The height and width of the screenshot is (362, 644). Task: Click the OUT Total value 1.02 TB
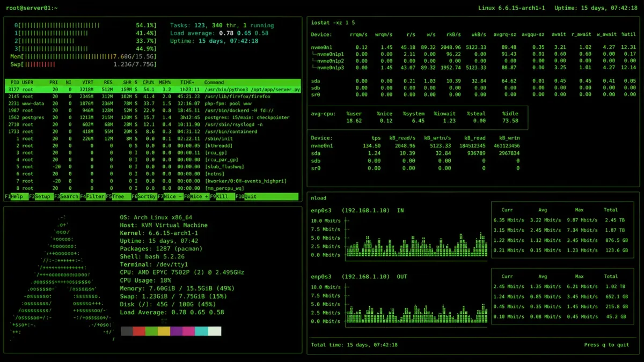click(x=614, y=286)
